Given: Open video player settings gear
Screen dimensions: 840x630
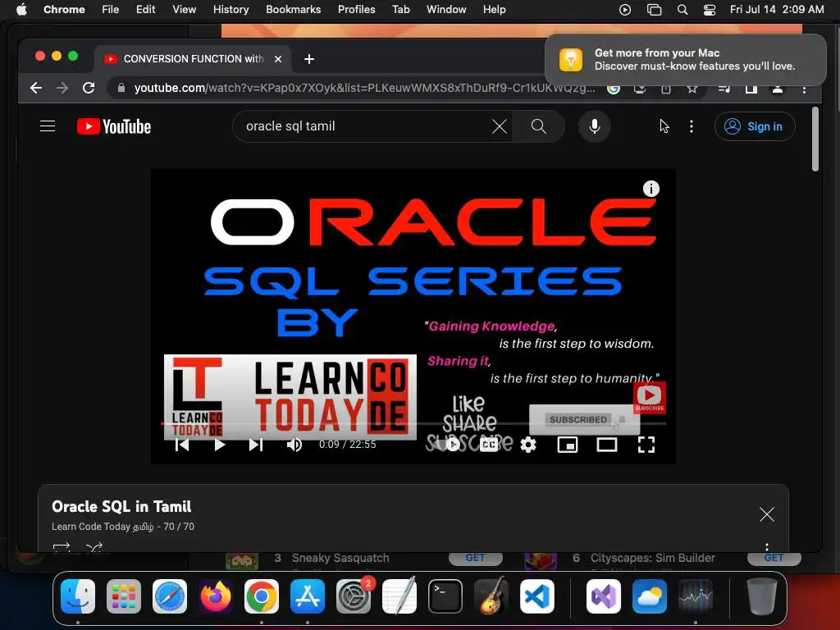Looking at the screenshot, I should (x=528, y=445).
